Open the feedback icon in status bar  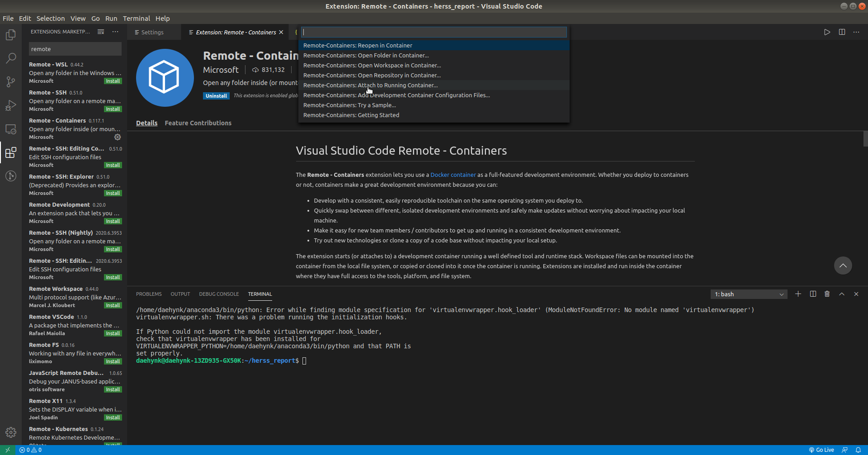(x=844, y=450)
